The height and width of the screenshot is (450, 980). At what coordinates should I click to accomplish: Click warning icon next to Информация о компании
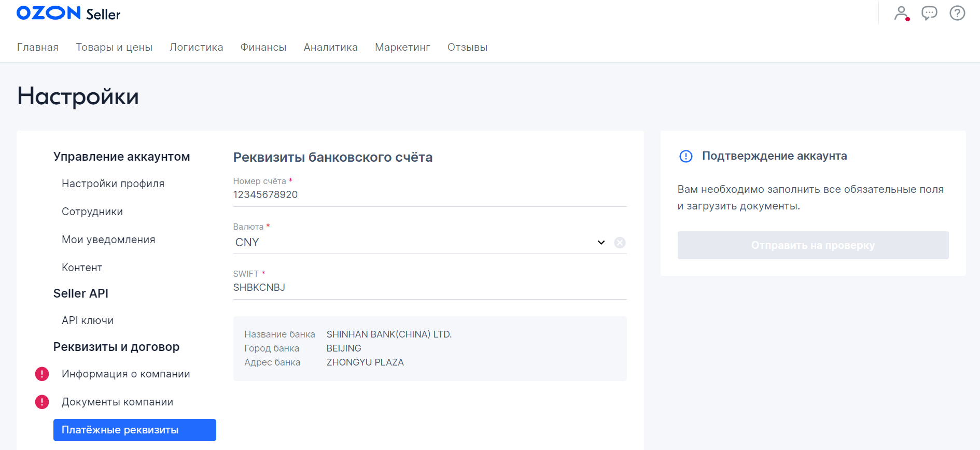[42, 374]
